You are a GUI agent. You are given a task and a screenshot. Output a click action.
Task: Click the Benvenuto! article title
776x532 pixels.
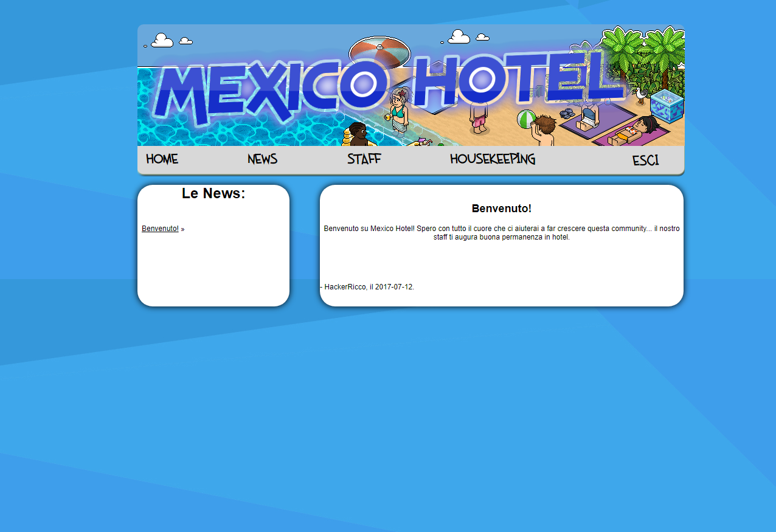(502, 209)
